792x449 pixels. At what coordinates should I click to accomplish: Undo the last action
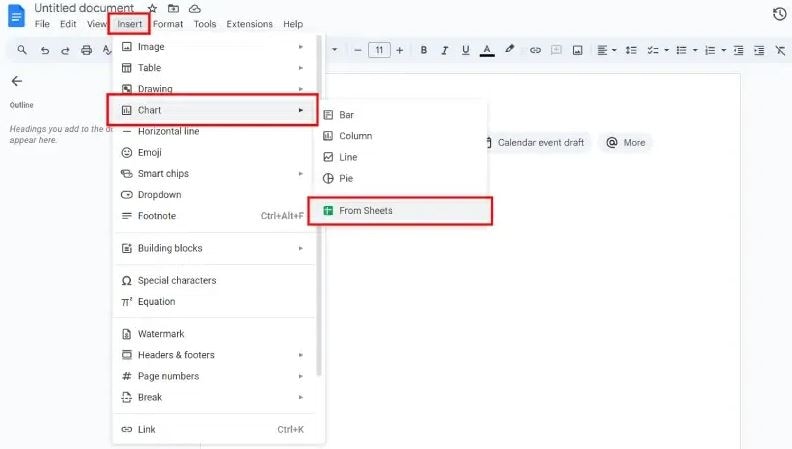coord(44,50)
